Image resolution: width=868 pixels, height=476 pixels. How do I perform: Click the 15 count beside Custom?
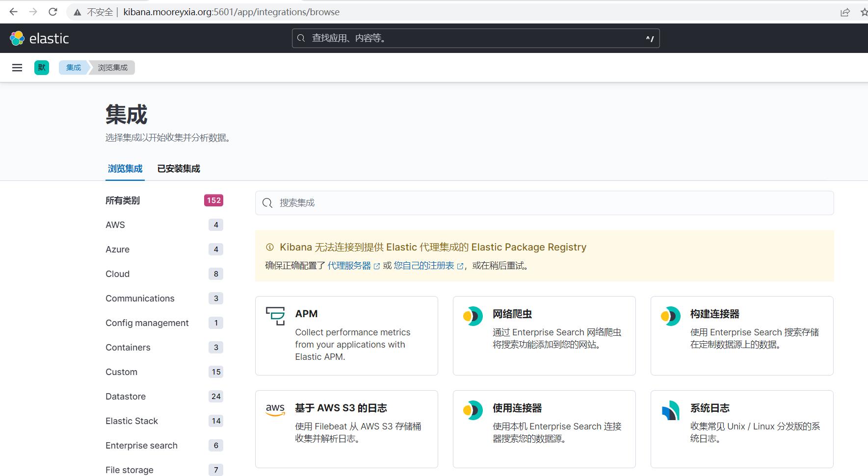[x=216, y=372]
